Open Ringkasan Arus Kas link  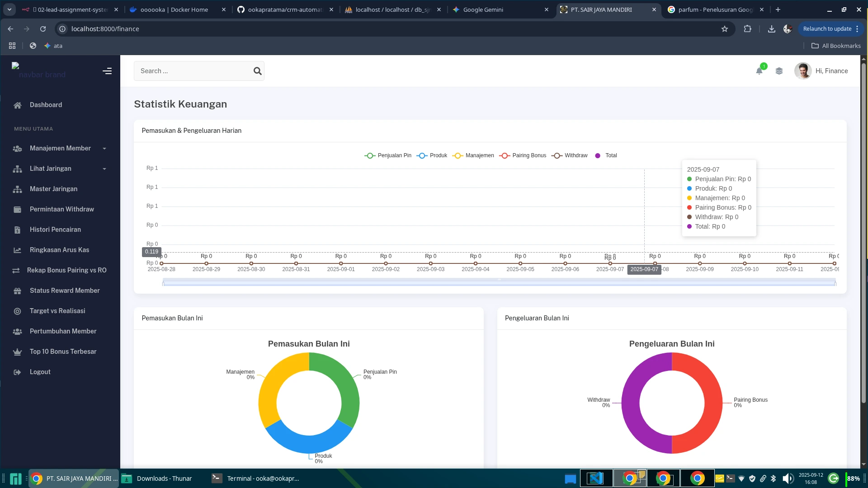point(59,250)
